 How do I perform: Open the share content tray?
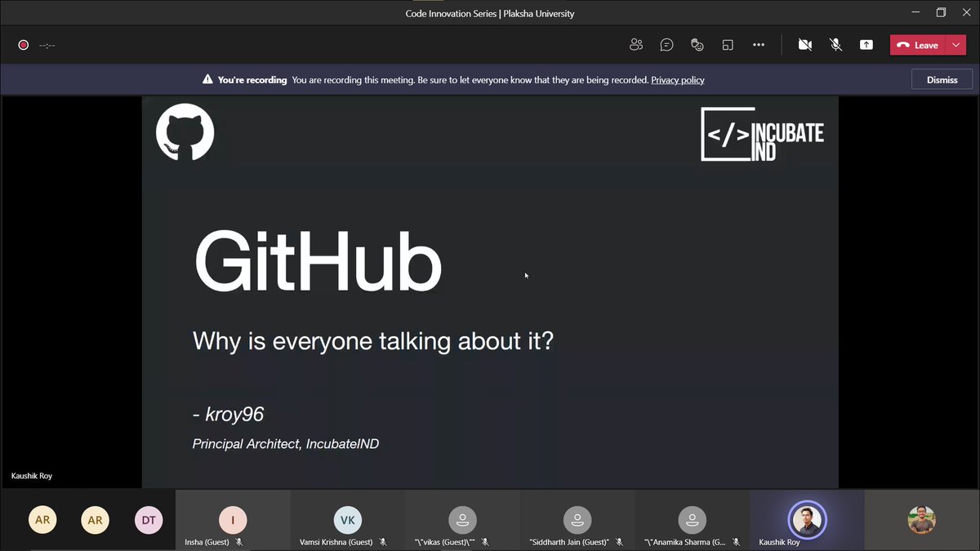coord(866,45)
